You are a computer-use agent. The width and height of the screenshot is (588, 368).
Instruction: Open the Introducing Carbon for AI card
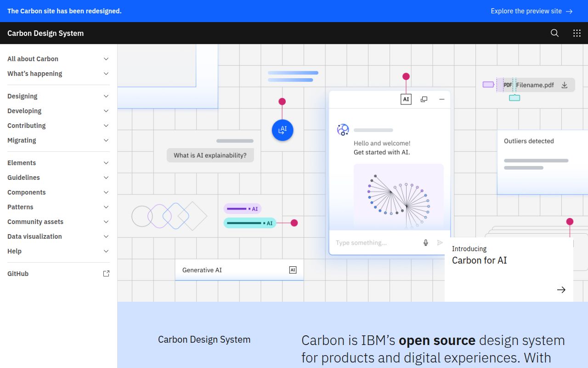[x=509, y=270]
